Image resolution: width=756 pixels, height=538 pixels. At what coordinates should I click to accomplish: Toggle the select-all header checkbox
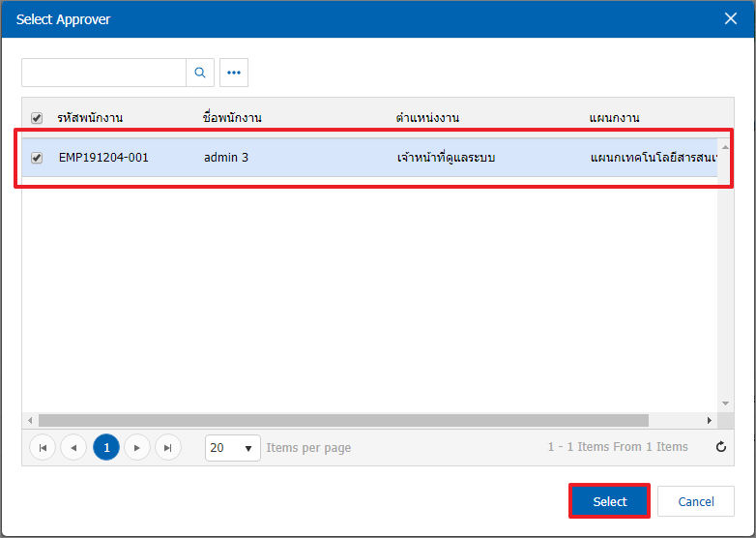(37, 118)
